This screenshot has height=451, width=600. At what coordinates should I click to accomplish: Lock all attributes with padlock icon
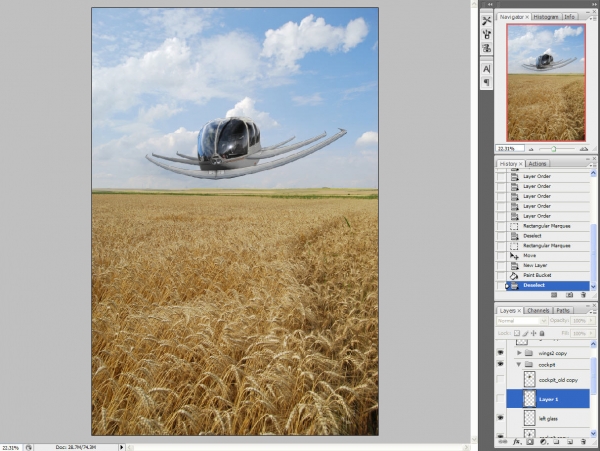click(x=542, y=333)
